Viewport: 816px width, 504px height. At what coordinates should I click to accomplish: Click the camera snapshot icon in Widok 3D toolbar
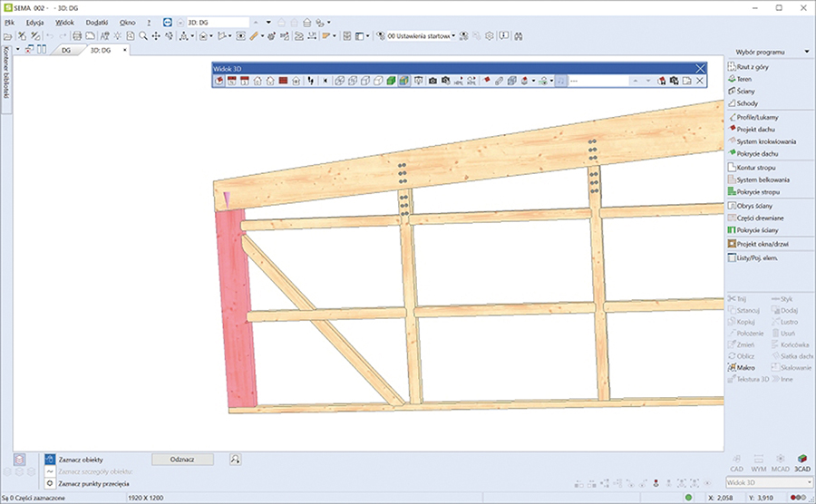tap(433, 81)
